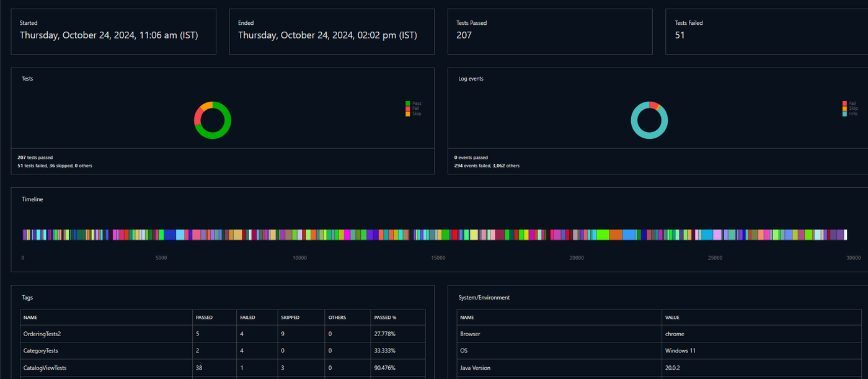This screenshot has height=379, width=868.
Task: Click the PASSED % column header in Tags table
Action: (x=385, y=318)
